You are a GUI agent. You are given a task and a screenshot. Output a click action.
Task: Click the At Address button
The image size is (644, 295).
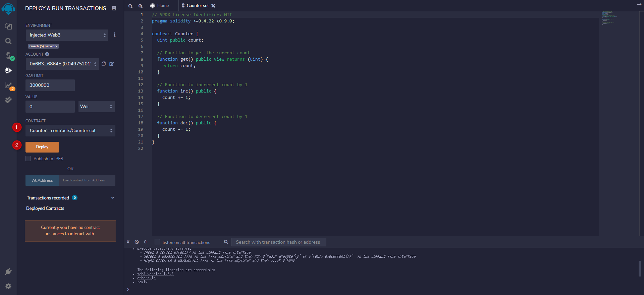42,180
